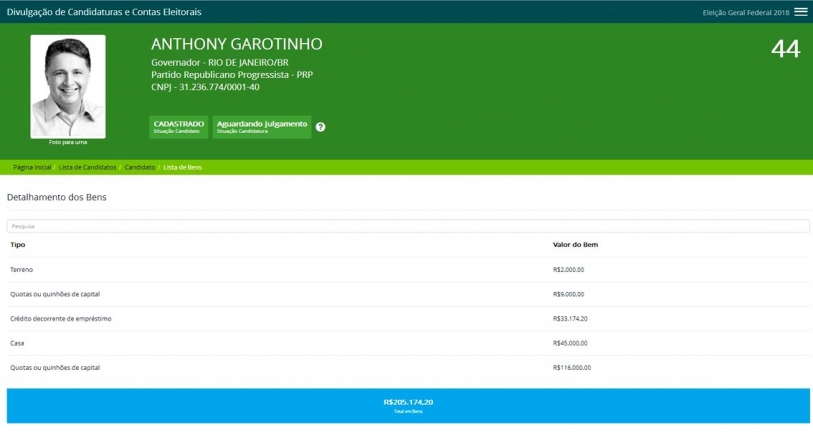Image resolution: width=813 pixels, height=435 pixels.
Task: Open the hamburger menu icon
Action: (x=800, y=12)
